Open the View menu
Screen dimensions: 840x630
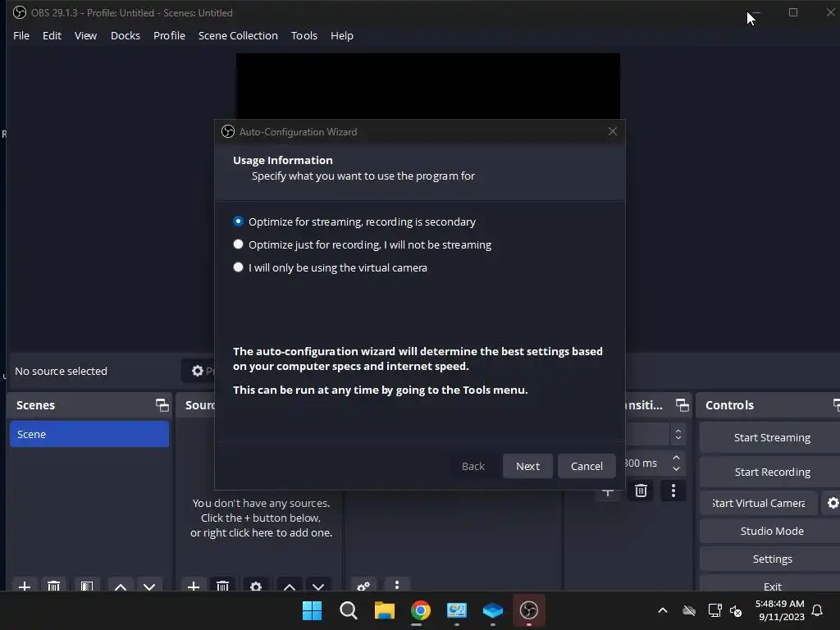(x=85, y=35)
